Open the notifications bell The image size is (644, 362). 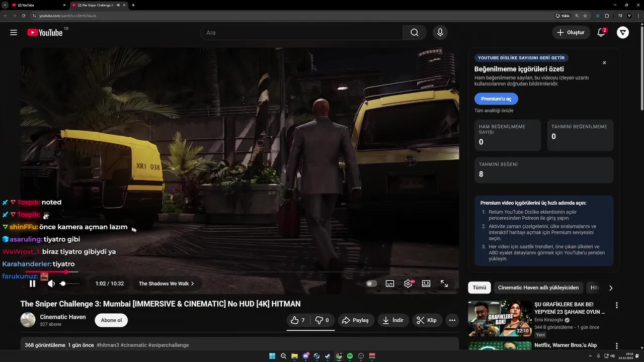pyautogui.click(x=601, y=33)
